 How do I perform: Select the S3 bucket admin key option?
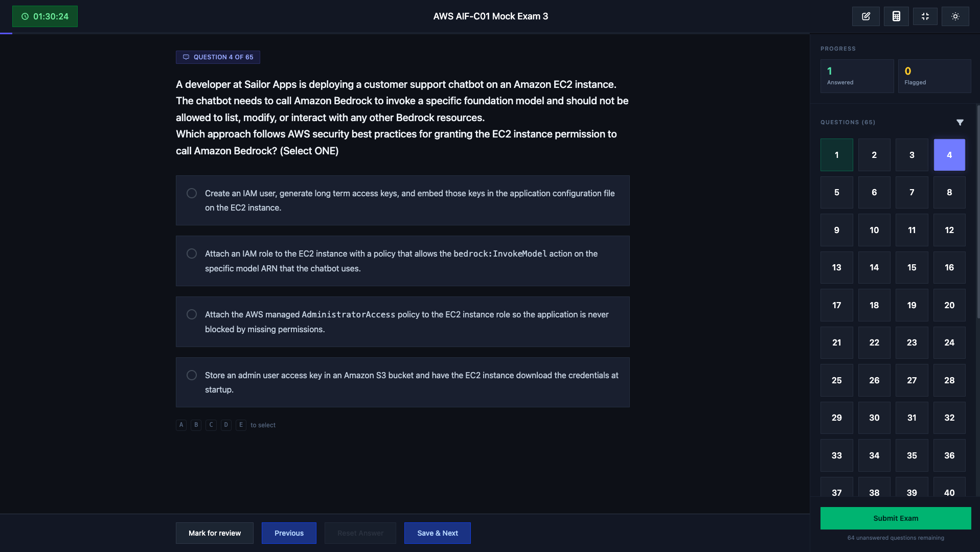402,382
